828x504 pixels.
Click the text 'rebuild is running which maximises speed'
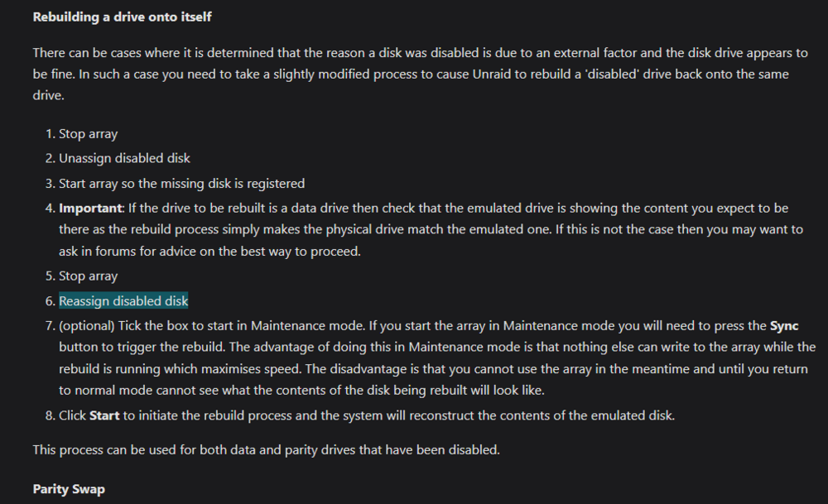[180, 369]
